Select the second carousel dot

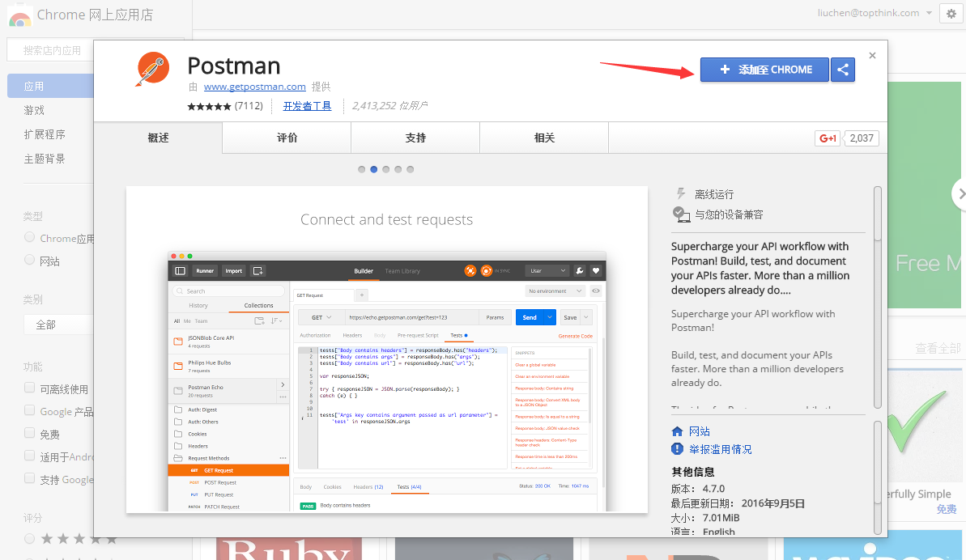pyautogui.click(x=374, y=169)
